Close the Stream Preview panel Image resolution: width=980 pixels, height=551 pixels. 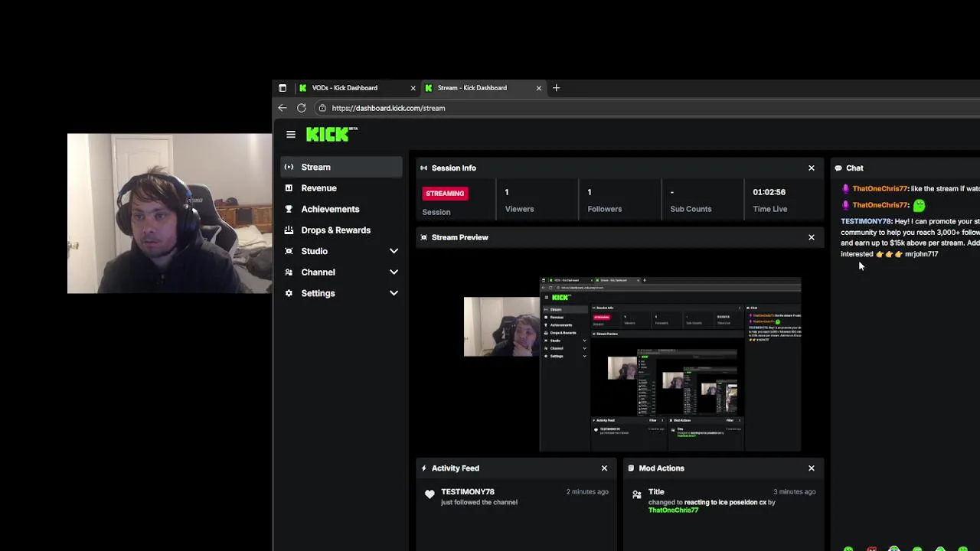812,237
